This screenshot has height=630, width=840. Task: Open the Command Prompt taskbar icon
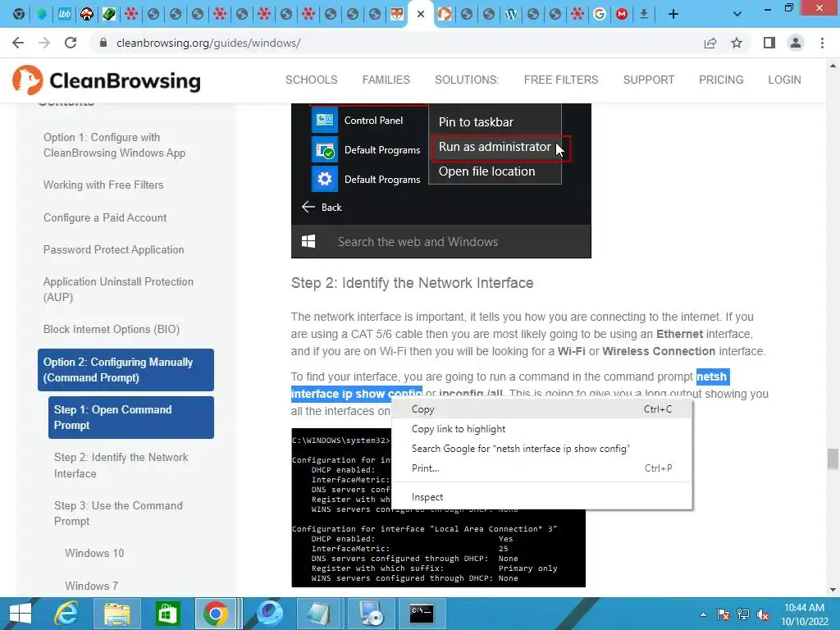point(421,614)
